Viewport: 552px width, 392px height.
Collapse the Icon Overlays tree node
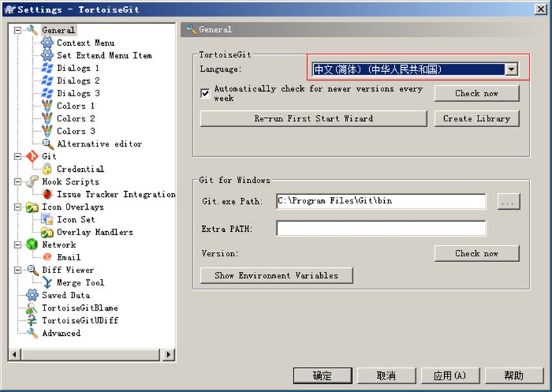17,207
